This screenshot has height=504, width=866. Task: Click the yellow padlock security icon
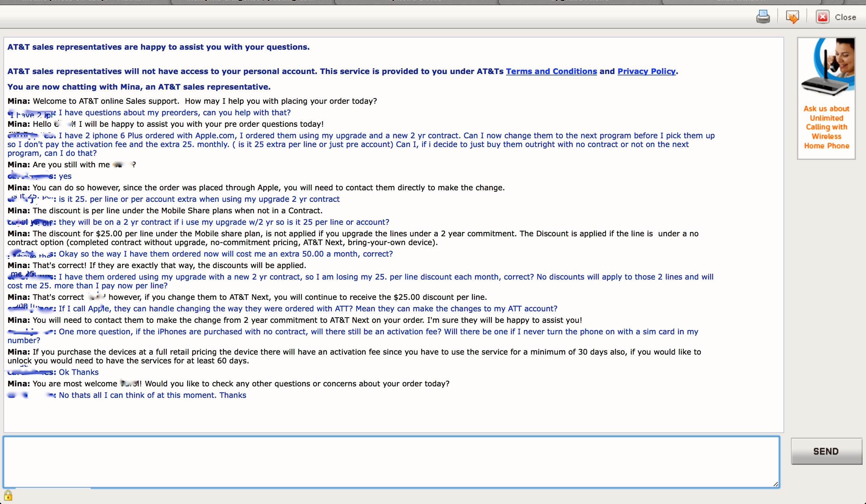click(x=8, y=496)
